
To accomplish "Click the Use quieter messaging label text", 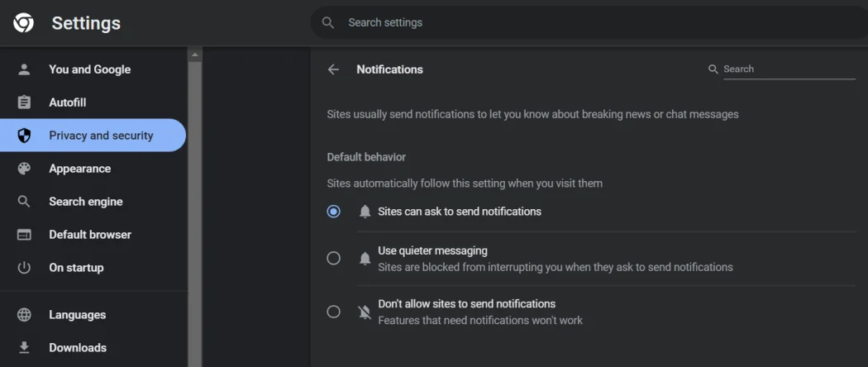I will [x=432, y=250].
